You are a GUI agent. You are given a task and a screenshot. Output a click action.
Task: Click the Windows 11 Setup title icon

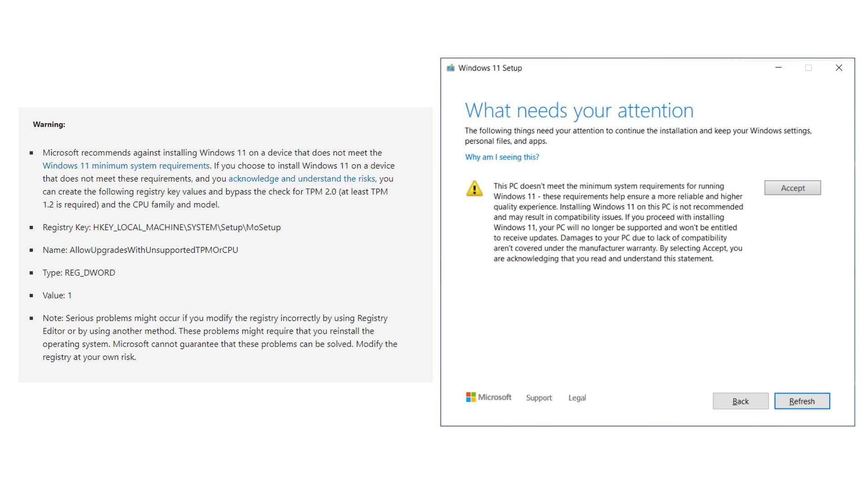pos(450,68)
